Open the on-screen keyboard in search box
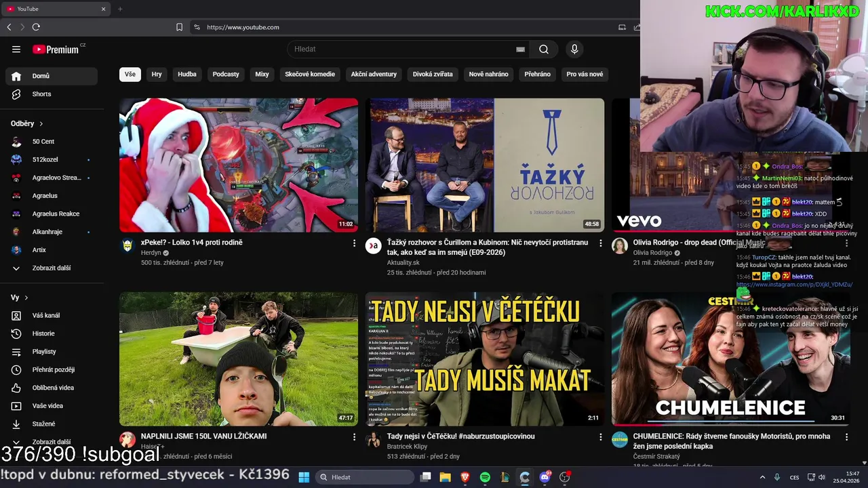Screen dimensions: 868x488 (520, 49)
